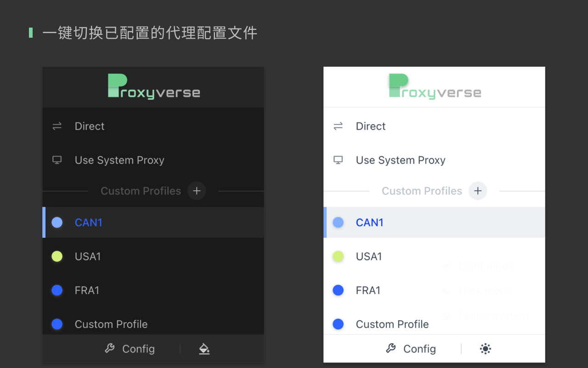This screenshot has width=588, height=368.
Task: Click the monitor icon in the light panel
Action: (338, 160)
